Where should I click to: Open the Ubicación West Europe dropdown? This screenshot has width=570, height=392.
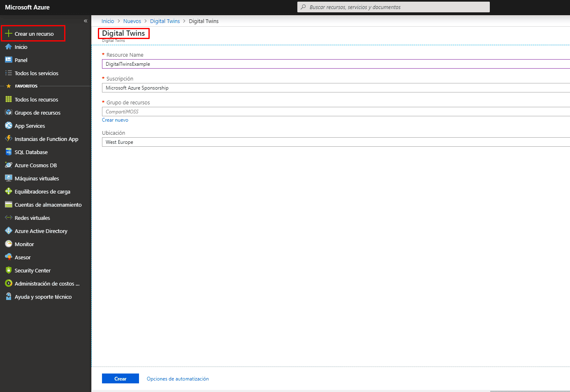tap(336, 142)
